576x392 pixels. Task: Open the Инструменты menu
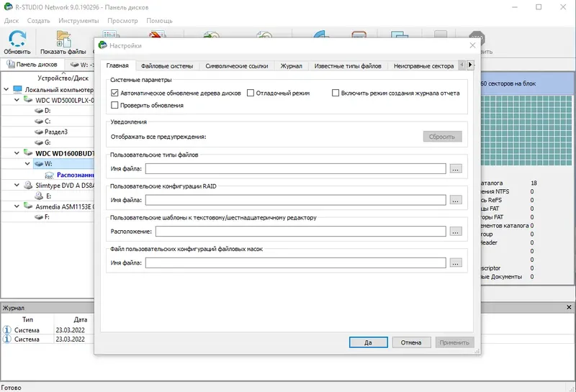78,21
